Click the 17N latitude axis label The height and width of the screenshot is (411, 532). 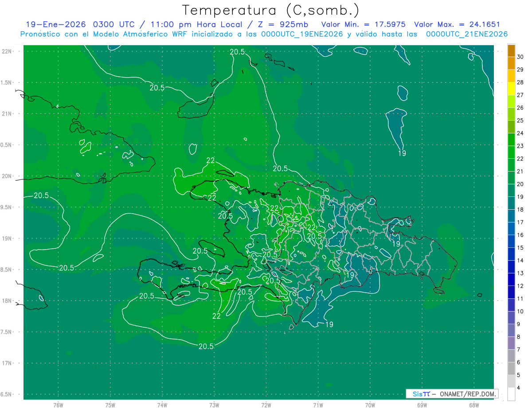point(8,363)
